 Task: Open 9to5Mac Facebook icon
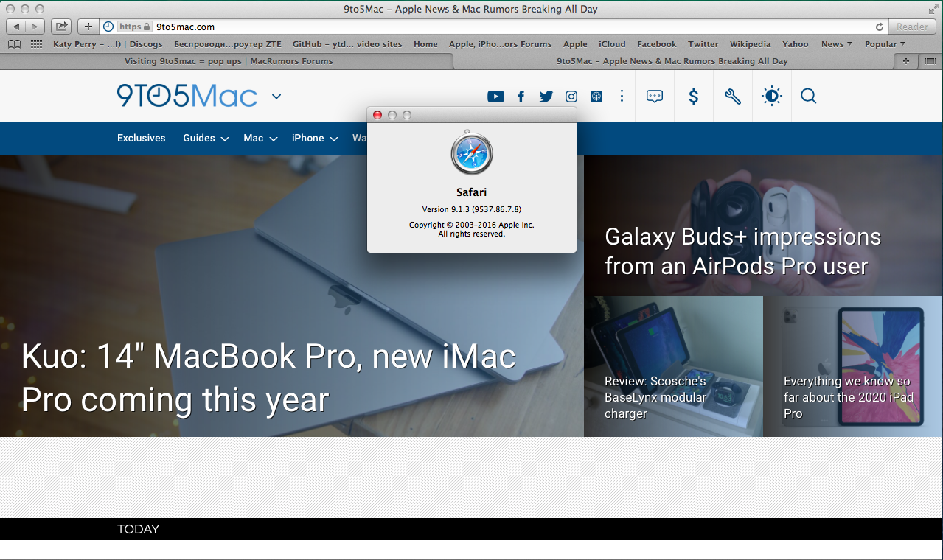tap(521, 97)
